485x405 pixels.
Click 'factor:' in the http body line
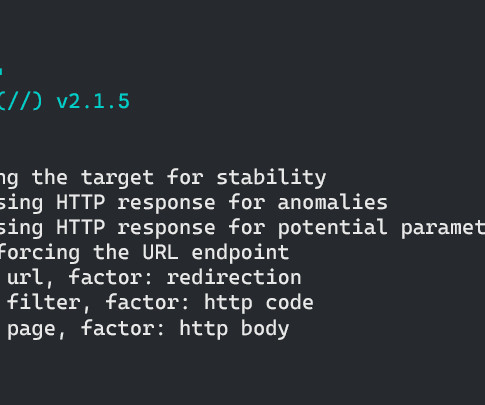tap(123, 328)
